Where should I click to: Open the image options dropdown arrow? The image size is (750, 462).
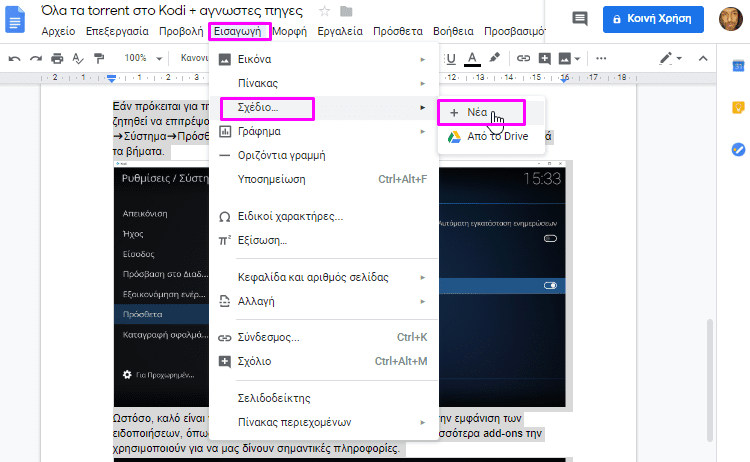point(577,59)
